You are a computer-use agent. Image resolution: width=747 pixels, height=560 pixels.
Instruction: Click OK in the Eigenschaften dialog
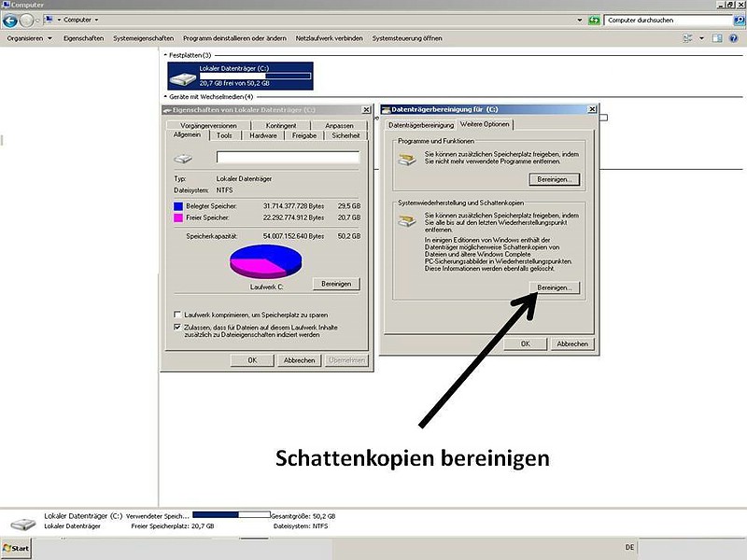252,360
